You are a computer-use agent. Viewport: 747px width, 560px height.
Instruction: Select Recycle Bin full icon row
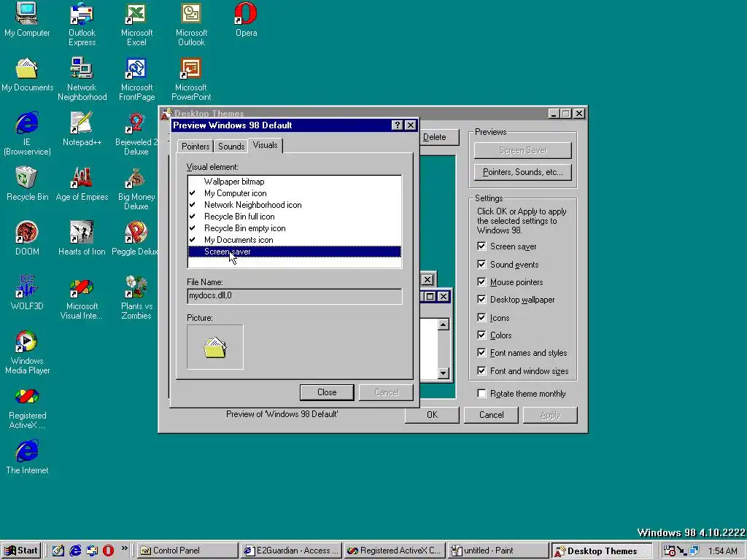(295, 217)
